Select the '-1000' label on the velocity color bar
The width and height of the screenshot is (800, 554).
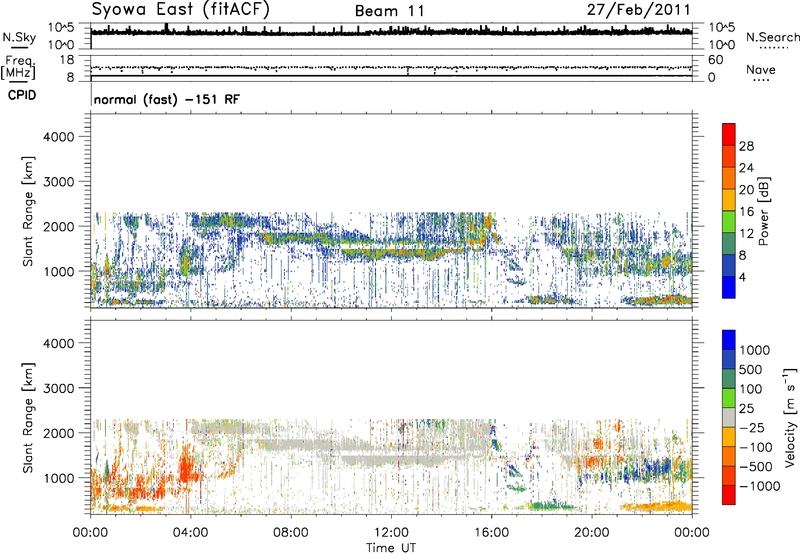coord(759,486)
